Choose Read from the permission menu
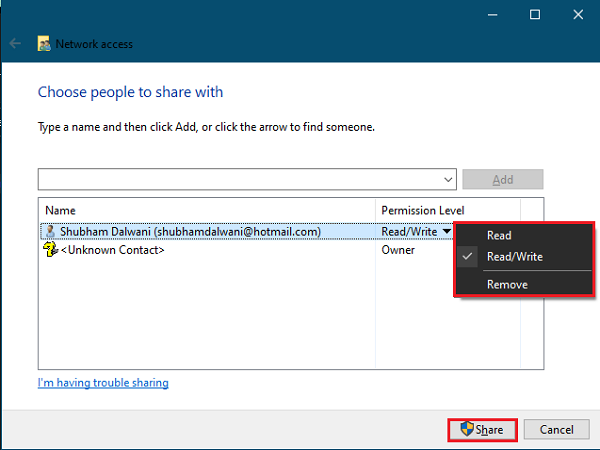600x450 pixels. (x=499, y=236)
